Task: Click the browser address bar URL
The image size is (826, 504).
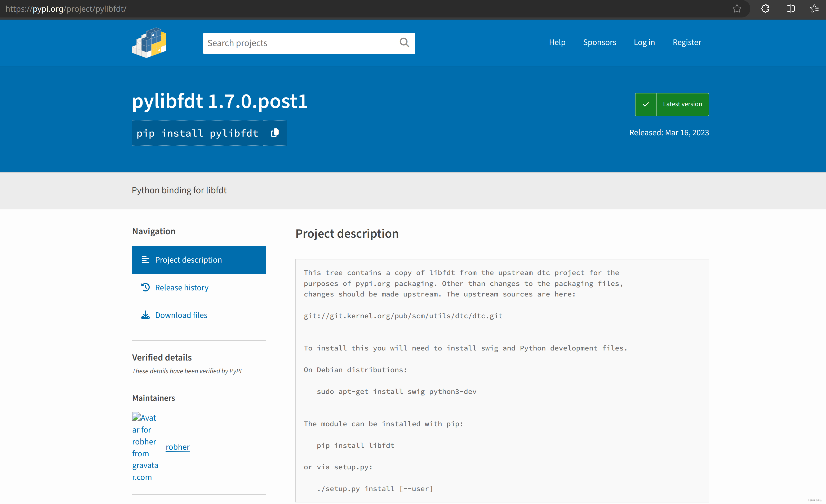Action: pyautogui.click(x=66, y=9)
